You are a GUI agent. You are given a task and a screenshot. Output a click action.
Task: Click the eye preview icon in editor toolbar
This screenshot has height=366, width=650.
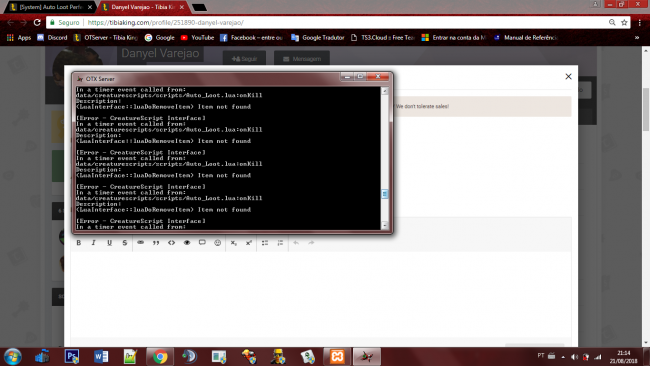tap(187, 243)
